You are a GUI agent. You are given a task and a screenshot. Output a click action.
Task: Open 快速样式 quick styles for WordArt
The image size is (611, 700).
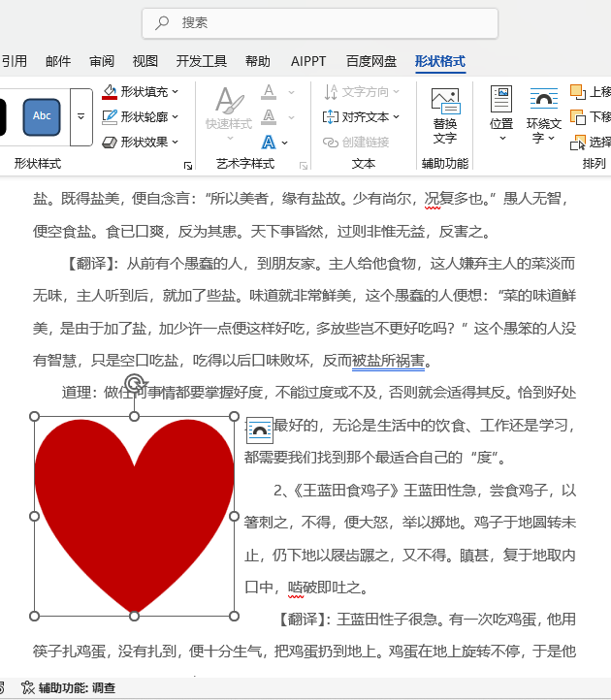pyautogui.click(x=230, y=113)
